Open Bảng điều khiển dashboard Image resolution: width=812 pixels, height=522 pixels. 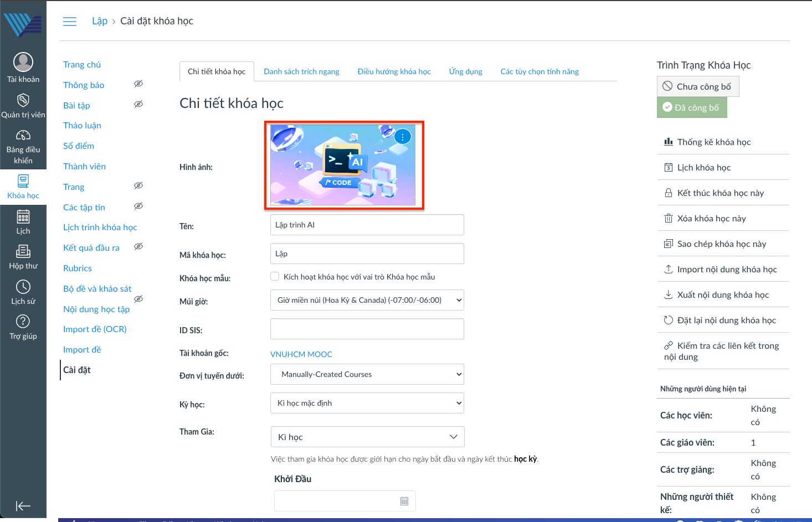23,147
